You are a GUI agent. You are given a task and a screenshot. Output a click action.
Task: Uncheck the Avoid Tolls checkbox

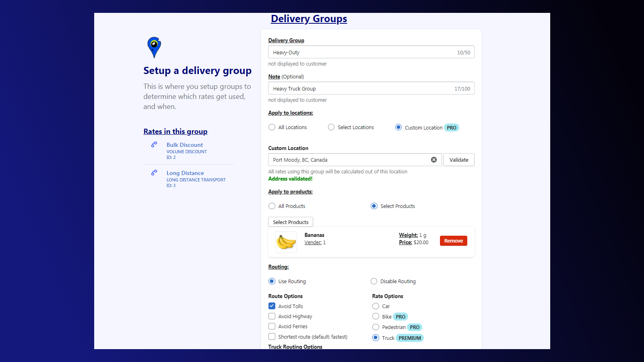pos(272,306)
